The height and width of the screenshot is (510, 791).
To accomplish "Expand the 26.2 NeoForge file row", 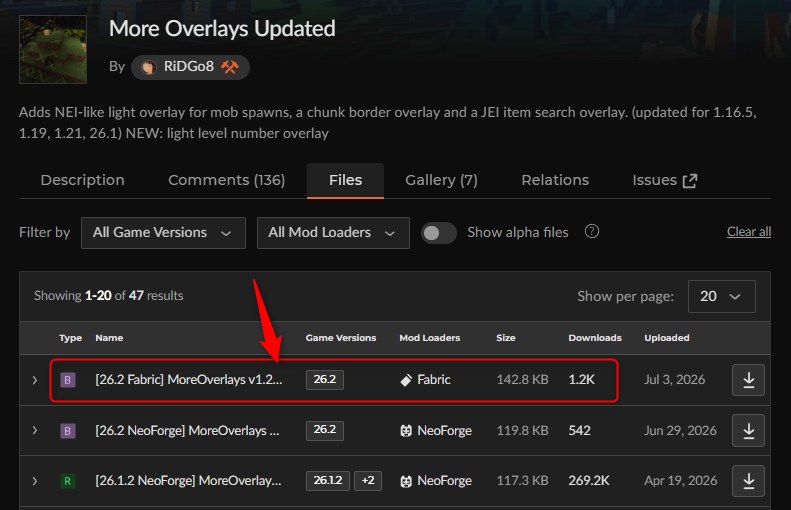I will click(34, 430).
